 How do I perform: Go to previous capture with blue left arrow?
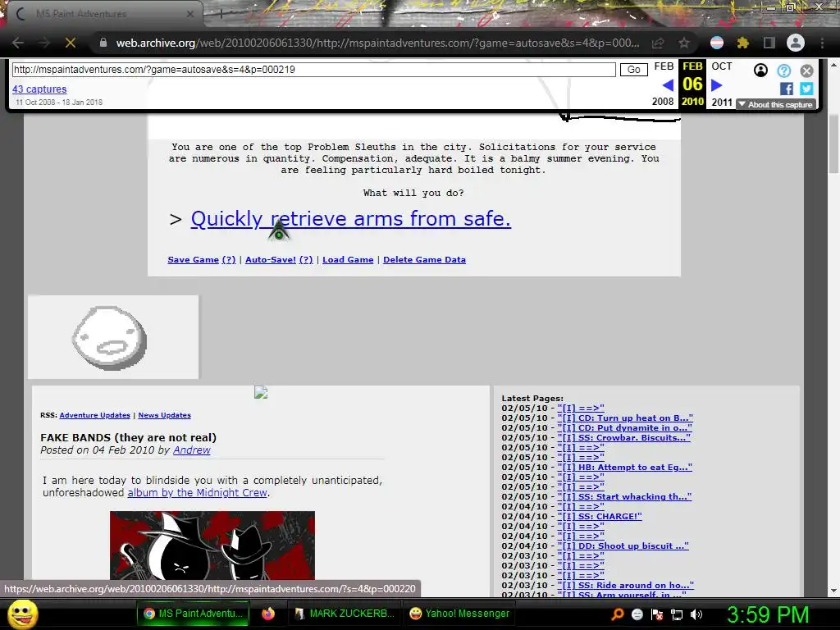[x=668, y=84]
